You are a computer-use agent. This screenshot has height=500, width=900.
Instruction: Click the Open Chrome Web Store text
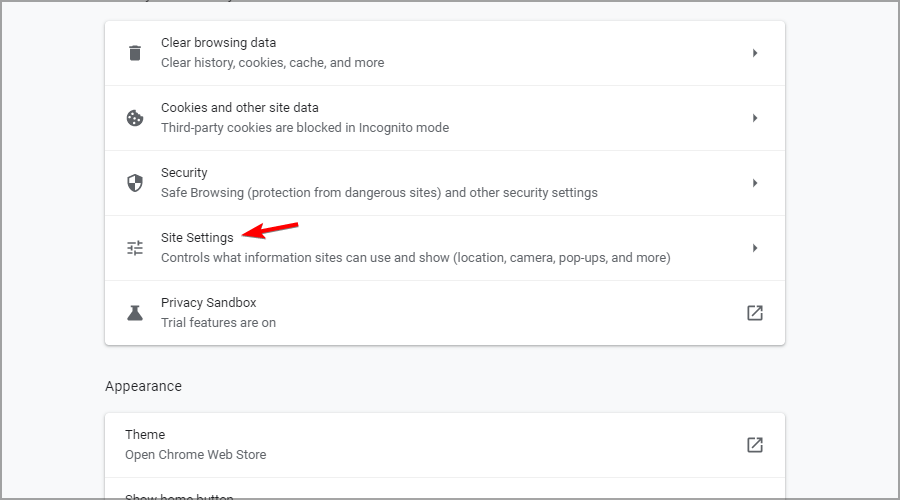coord(195,455)
